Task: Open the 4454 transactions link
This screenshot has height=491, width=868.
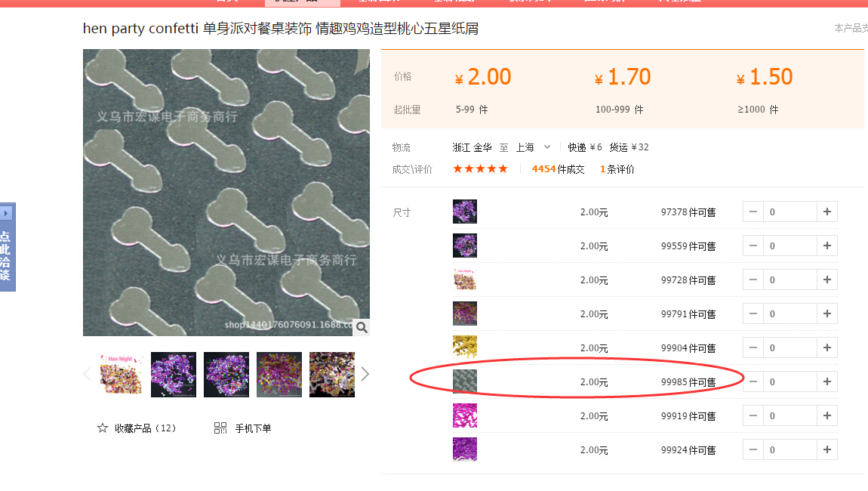Action: tap(558, 169)
